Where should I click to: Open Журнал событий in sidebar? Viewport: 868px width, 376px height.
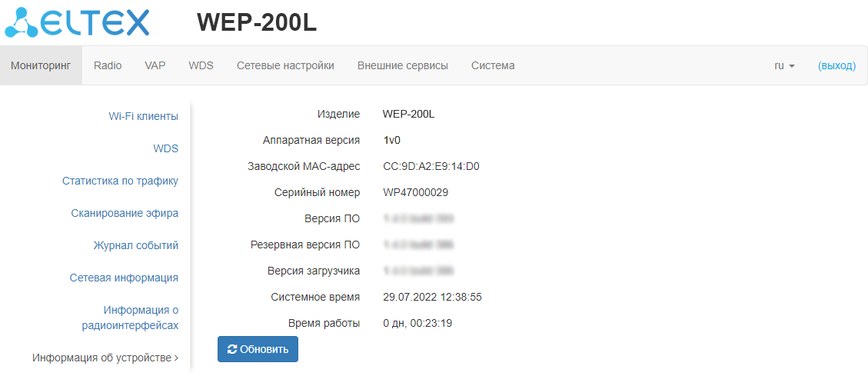(x=136, y=245)
